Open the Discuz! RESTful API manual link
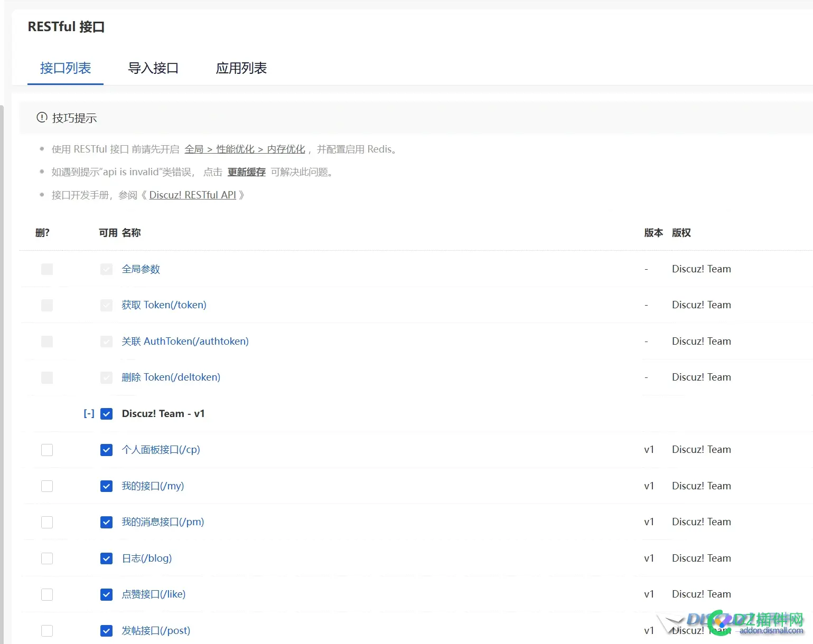The image size is (813, 644). (193, 195)
